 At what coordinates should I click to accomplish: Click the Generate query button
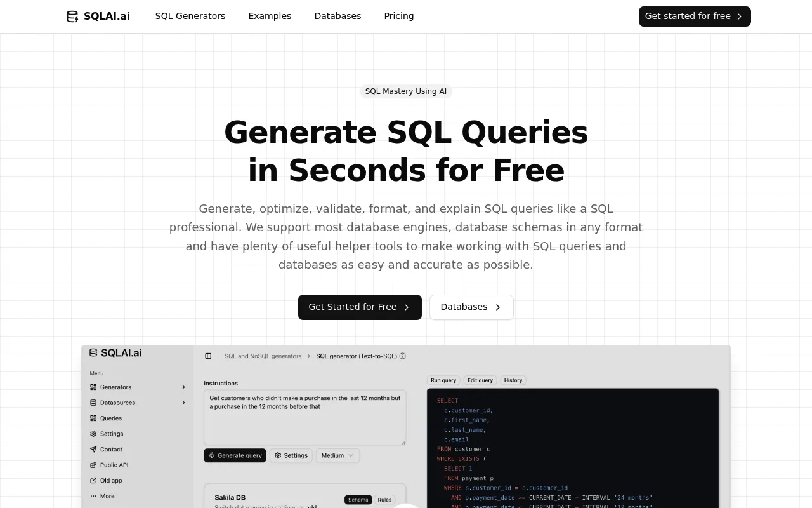(x=235, y=455)
